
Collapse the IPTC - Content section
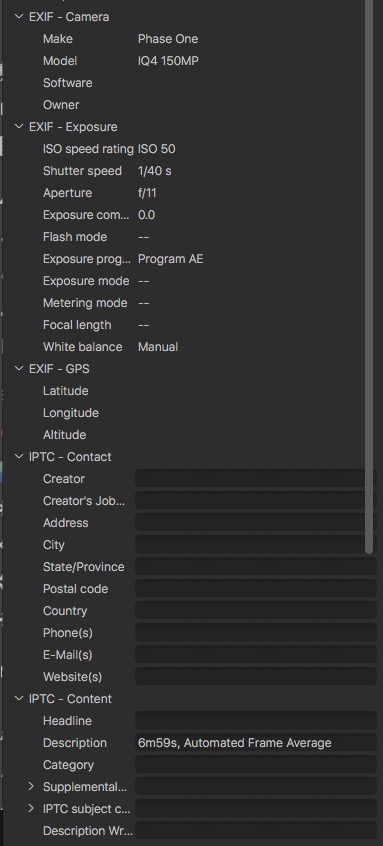tap(19, 699)
